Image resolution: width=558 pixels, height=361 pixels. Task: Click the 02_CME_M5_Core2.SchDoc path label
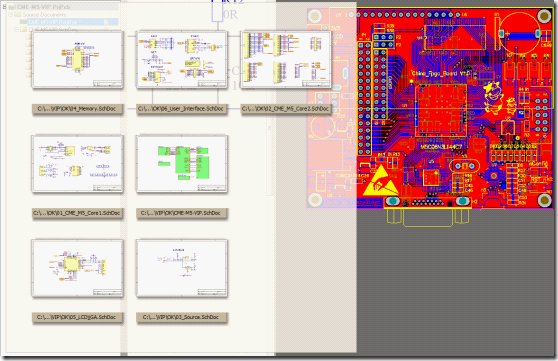click(285, 109)
